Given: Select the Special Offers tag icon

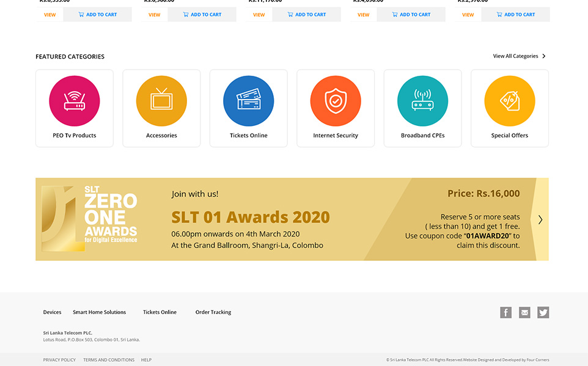Looking at the screenshot, I should point(510,101).
